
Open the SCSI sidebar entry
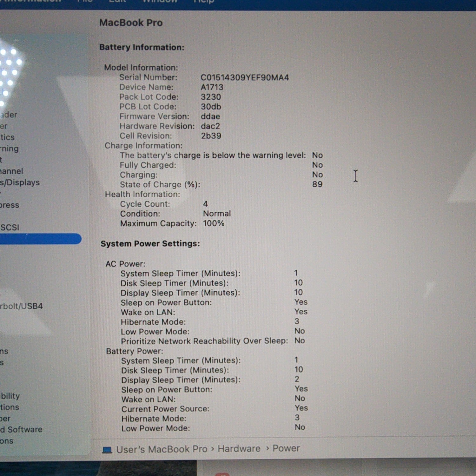click(10, 228)
